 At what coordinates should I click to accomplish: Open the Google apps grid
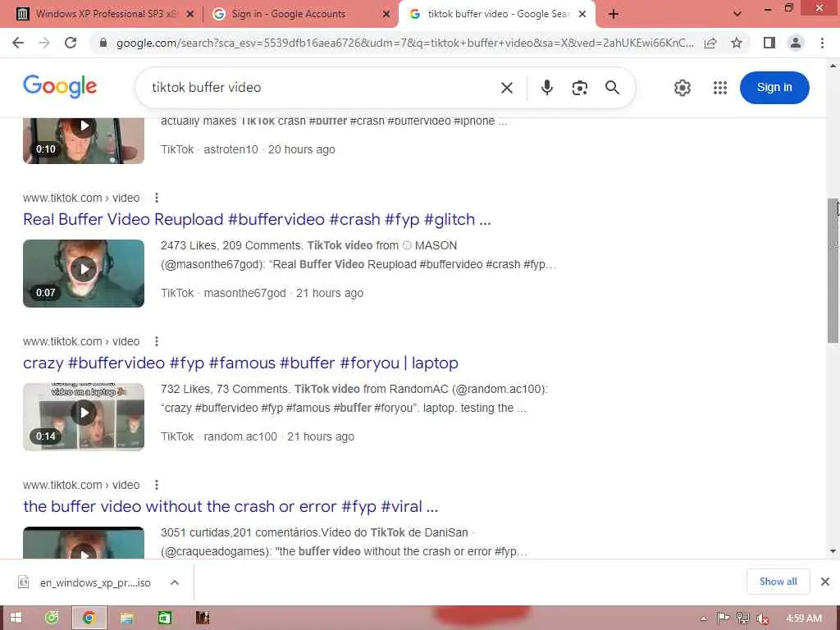tap(720, 87)
